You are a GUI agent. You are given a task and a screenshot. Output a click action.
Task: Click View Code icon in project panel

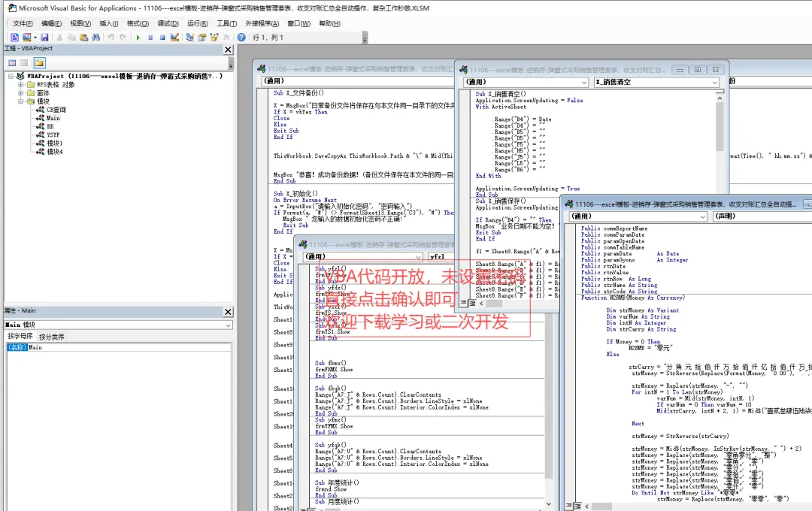[x=12, y=63]
